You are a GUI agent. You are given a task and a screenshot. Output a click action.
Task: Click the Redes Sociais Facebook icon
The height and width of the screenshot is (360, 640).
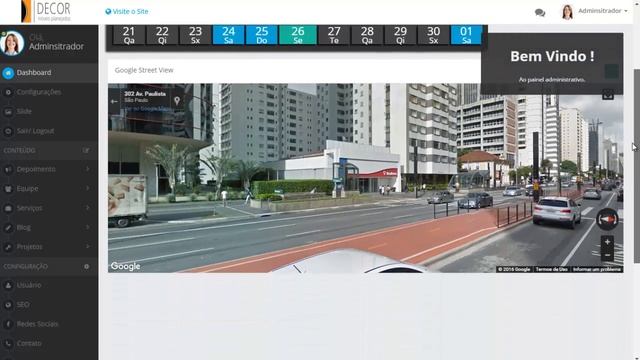point(8,324)
